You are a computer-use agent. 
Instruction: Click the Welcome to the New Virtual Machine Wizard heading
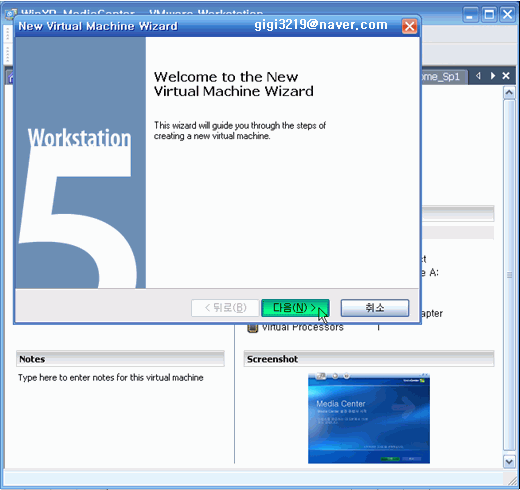[x=233, y=84]
